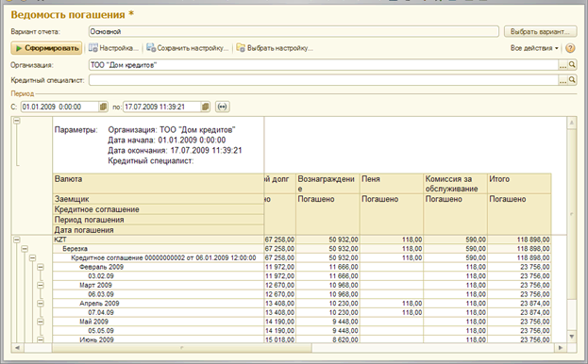The height and width of the screenshot is (364, 588).
Task: Select the Березка row cell
Action: point(159,249)
